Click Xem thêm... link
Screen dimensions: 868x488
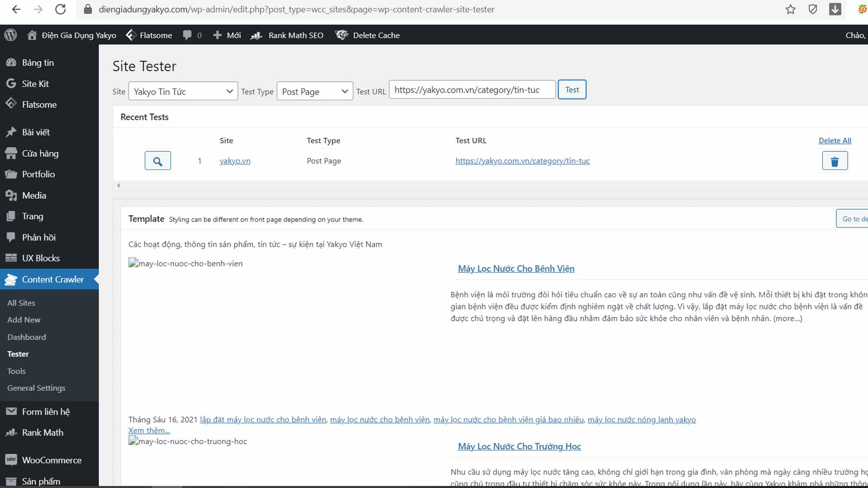(x=149, y=431)
